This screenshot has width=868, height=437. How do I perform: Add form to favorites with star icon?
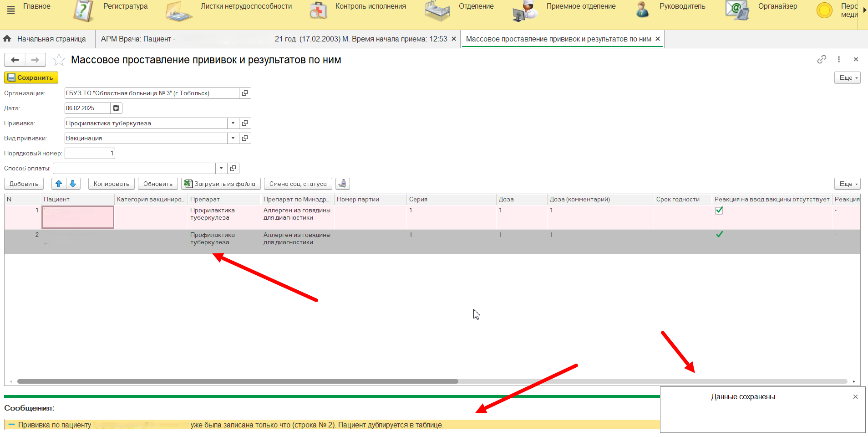coord(59,60)
